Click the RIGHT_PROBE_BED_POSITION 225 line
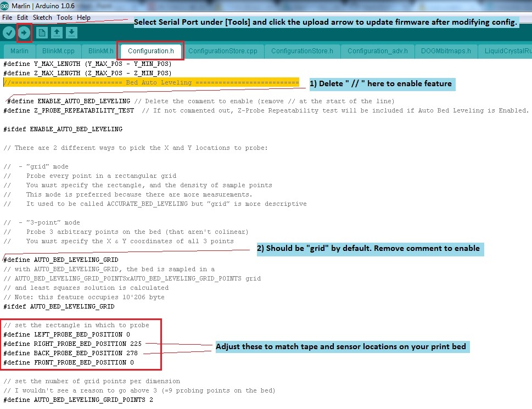Screen dimensions: 532x409 coord(72,344)
